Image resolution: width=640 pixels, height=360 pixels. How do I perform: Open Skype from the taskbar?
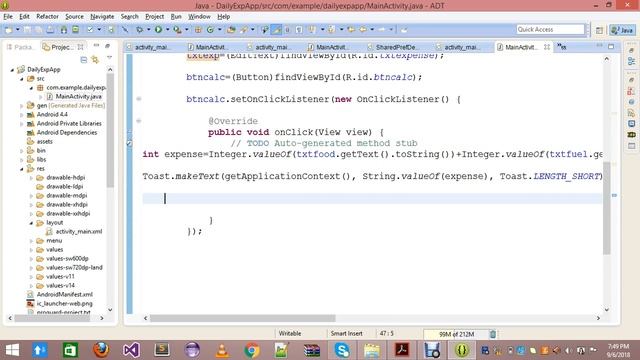pos(342,350)
